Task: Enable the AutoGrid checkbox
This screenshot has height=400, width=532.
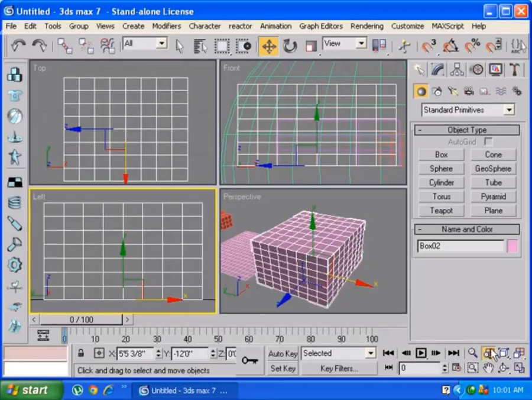Action: [x=488, y=141]
